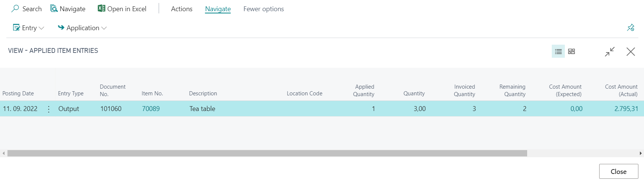Click the scrollbar right arrow
This screenshot has height=184, width=644.
(x=641, y=153)
